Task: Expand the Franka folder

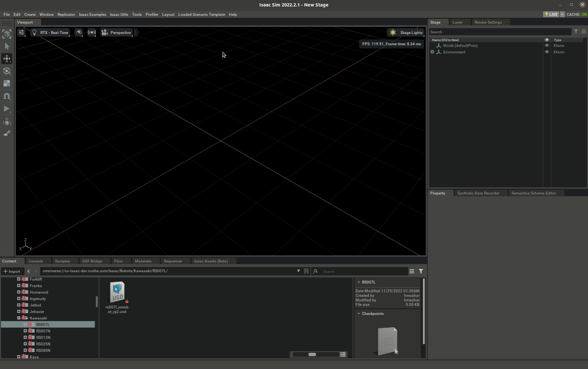Action: pos(18,285)
